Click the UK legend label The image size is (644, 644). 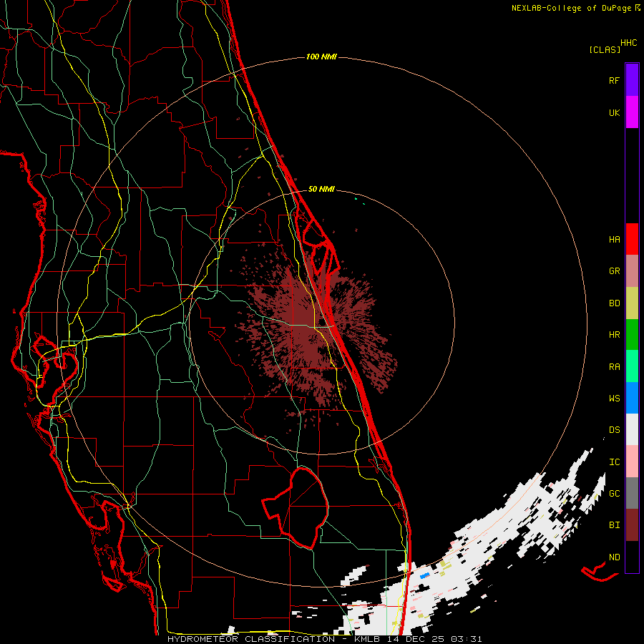[x=614, y=112]
